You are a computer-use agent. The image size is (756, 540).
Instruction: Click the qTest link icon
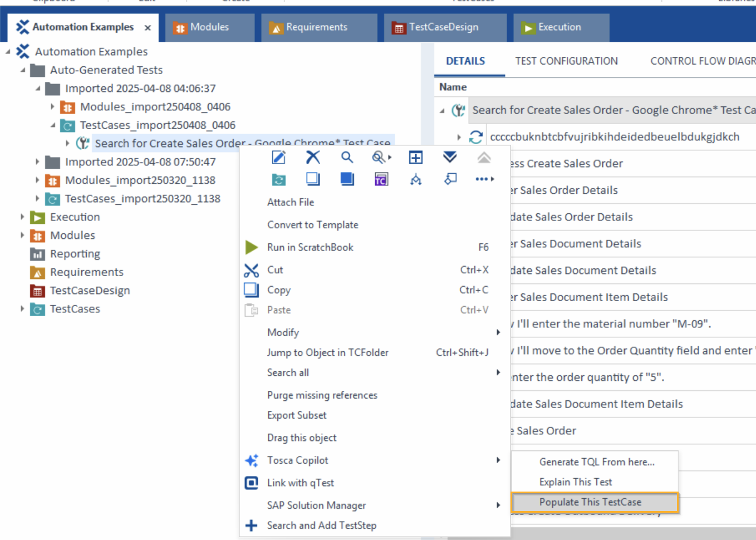(251, 483)
